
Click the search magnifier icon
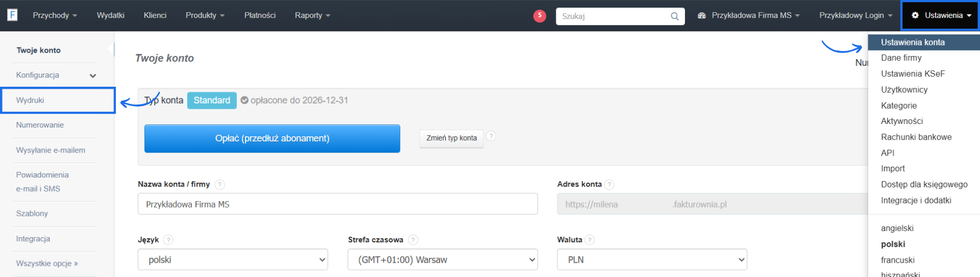point(675,16)
